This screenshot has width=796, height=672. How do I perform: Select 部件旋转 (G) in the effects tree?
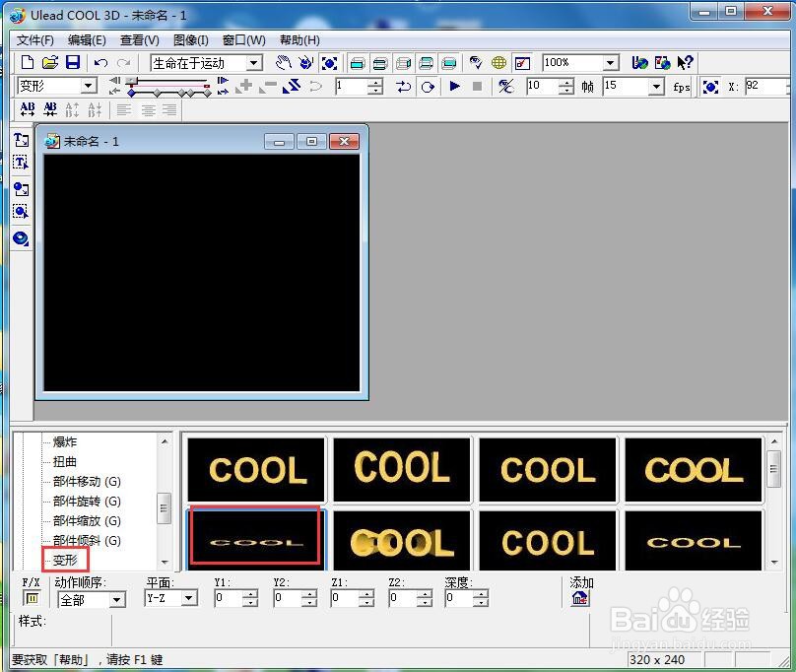[x=87, y=502]
